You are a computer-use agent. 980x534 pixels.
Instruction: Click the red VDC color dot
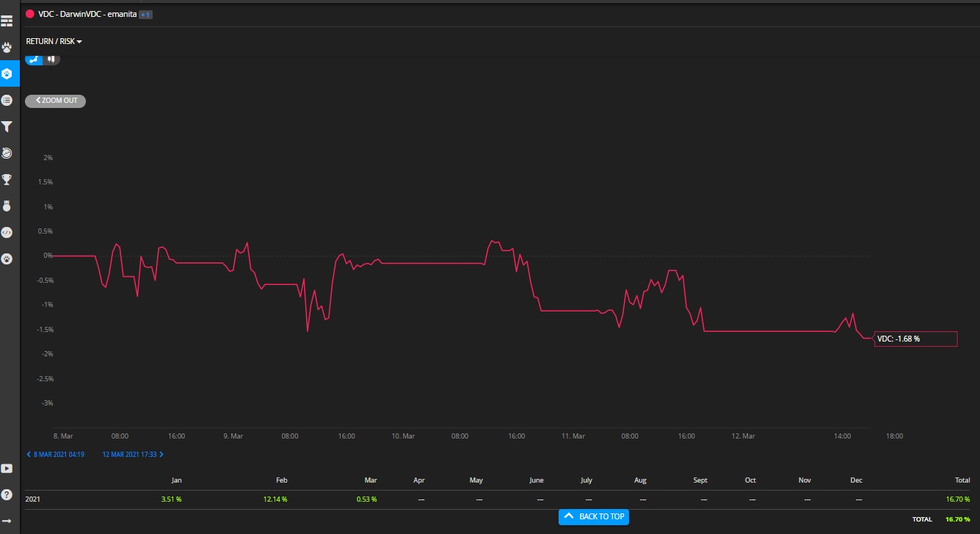click(x=30, y=14)
